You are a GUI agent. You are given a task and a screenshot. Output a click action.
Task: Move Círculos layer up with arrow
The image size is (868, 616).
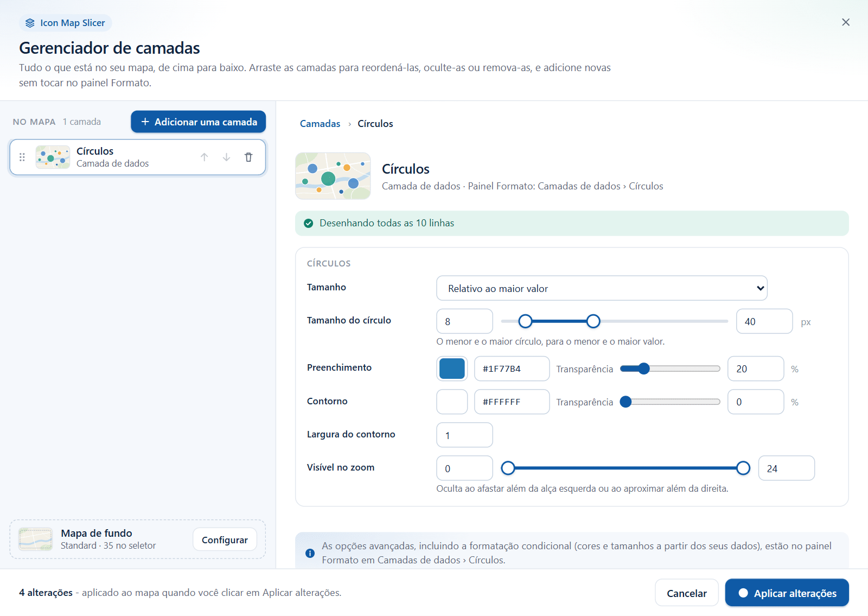click(205, 157)
